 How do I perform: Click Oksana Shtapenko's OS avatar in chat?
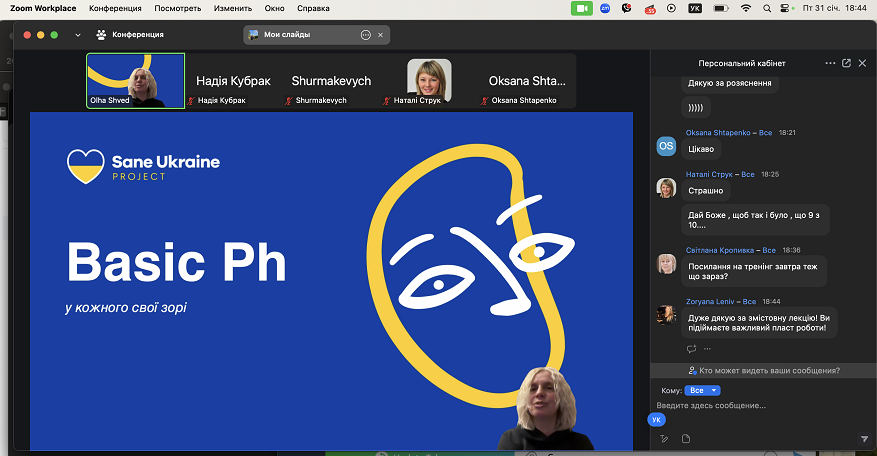click(x=666, y=146)
